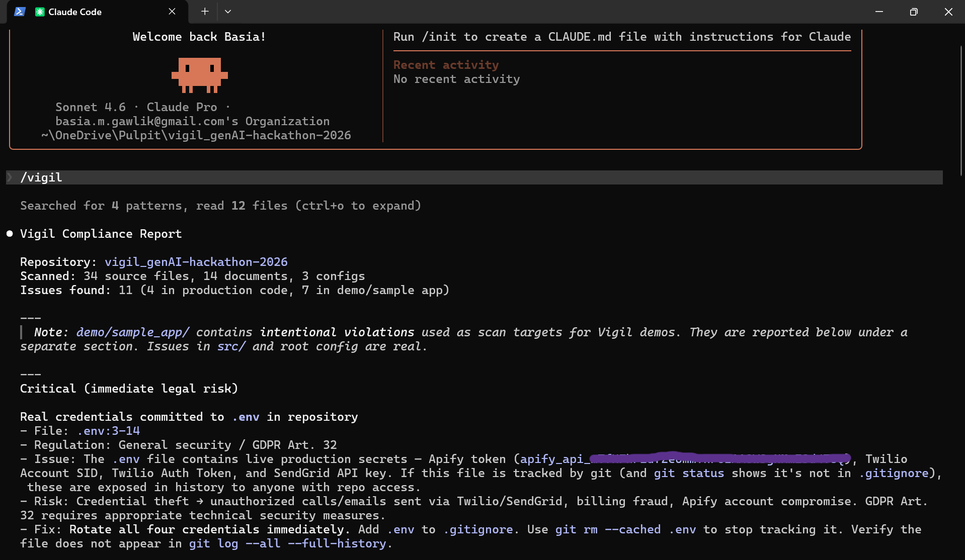The height and width of the screenshot is (560, 965).
Task: Open the src/ path link in the note
Action: 231,346
